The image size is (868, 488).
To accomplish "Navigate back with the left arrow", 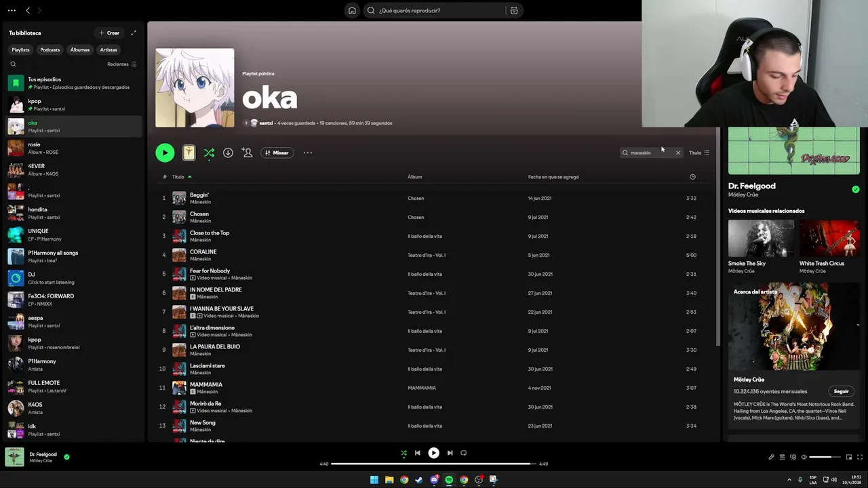I will point(28,10).
